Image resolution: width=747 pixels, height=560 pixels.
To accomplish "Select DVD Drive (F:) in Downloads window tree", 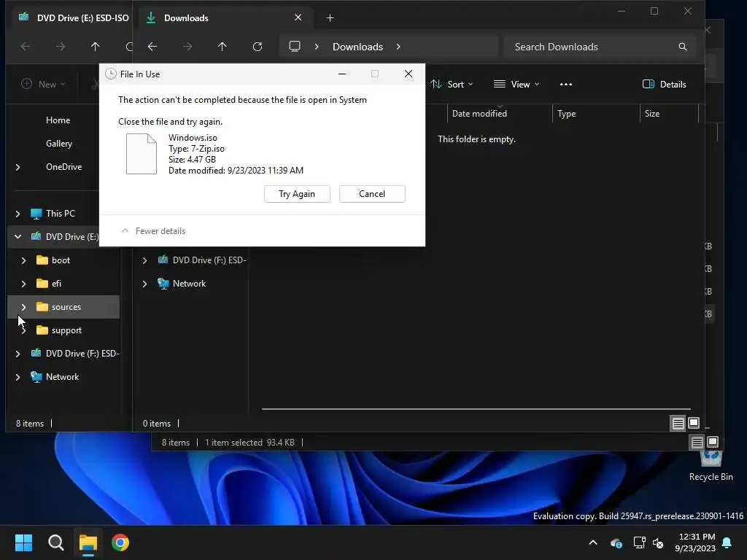I will [202, 260].
